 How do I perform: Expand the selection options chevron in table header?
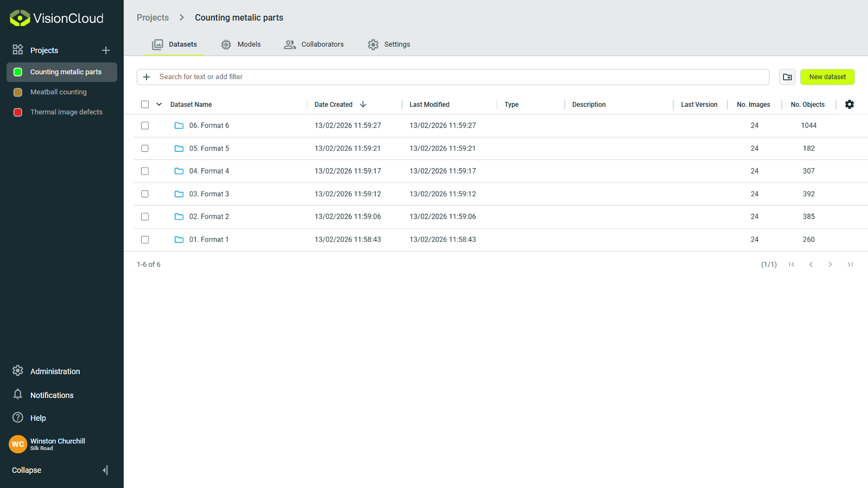(158, 104)
